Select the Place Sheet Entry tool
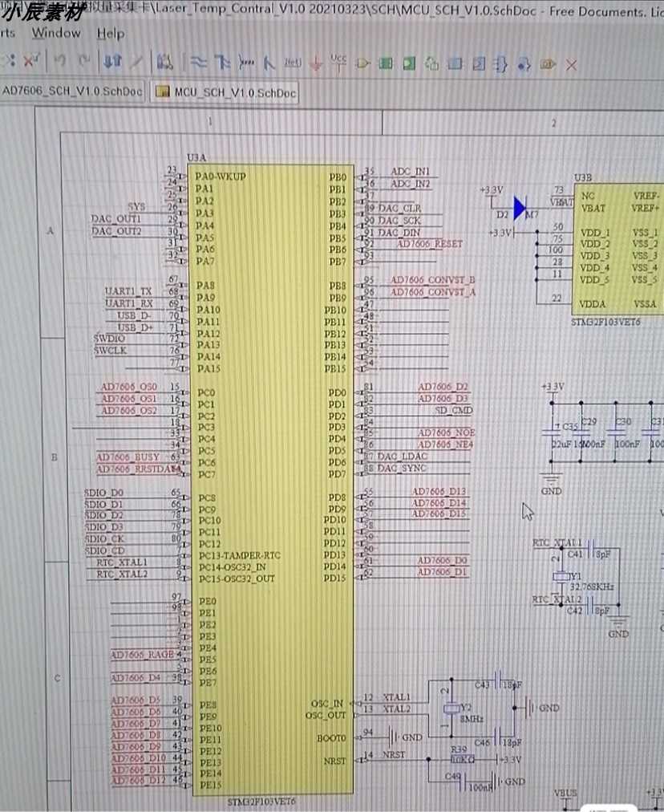664x812 pixels. point(409,63)
